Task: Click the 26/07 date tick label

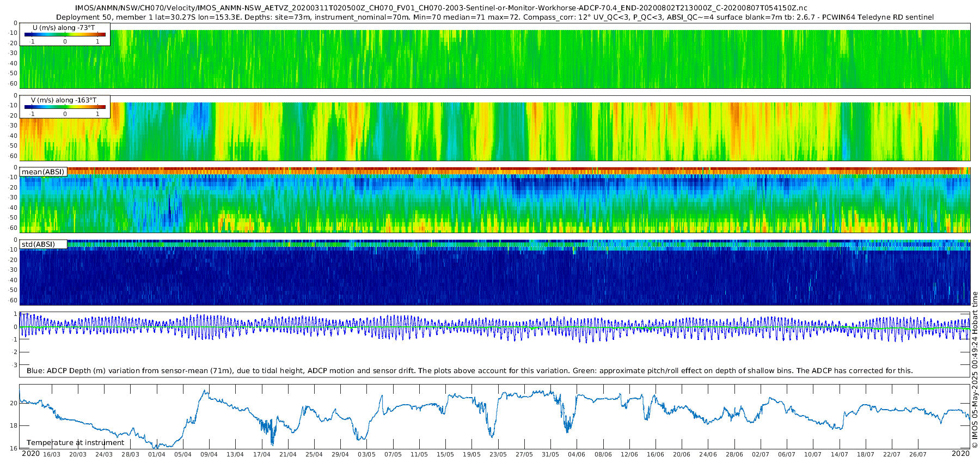Action: coord(918,454)
